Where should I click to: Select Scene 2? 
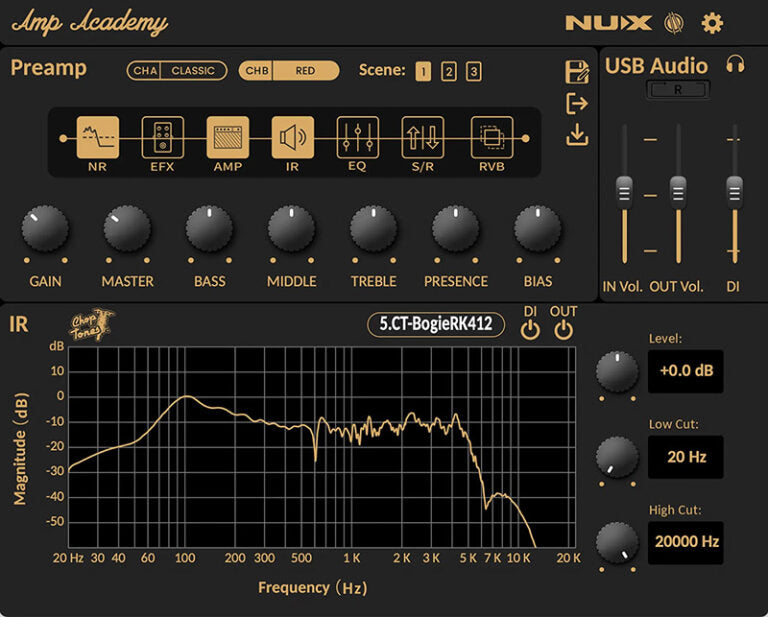[449, 72]
